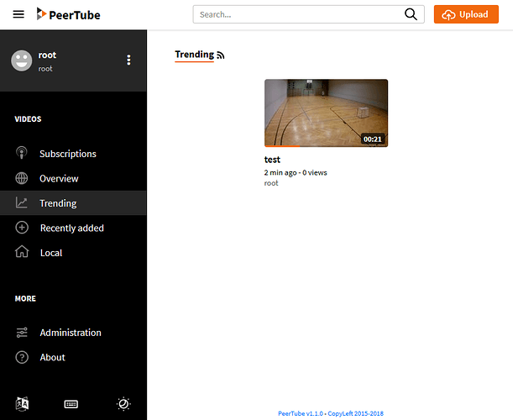The width and height of the screenshot is (513, 420).
Task: Collapse the sidebar with hamburger menu icon
Action: click(x=18, y=14)
